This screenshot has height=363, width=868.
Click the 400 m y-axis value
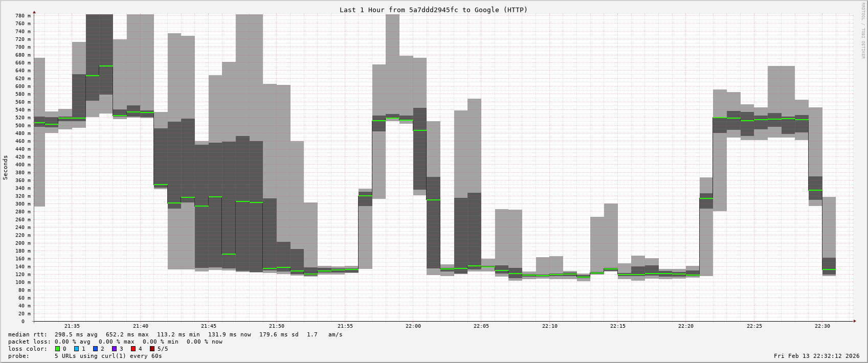(x=23, y=165)
